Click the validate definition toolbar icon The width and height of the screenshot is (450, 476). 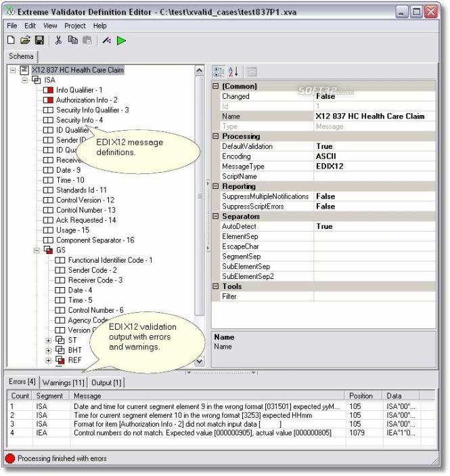pyautogui.click(x=106, y=40)
